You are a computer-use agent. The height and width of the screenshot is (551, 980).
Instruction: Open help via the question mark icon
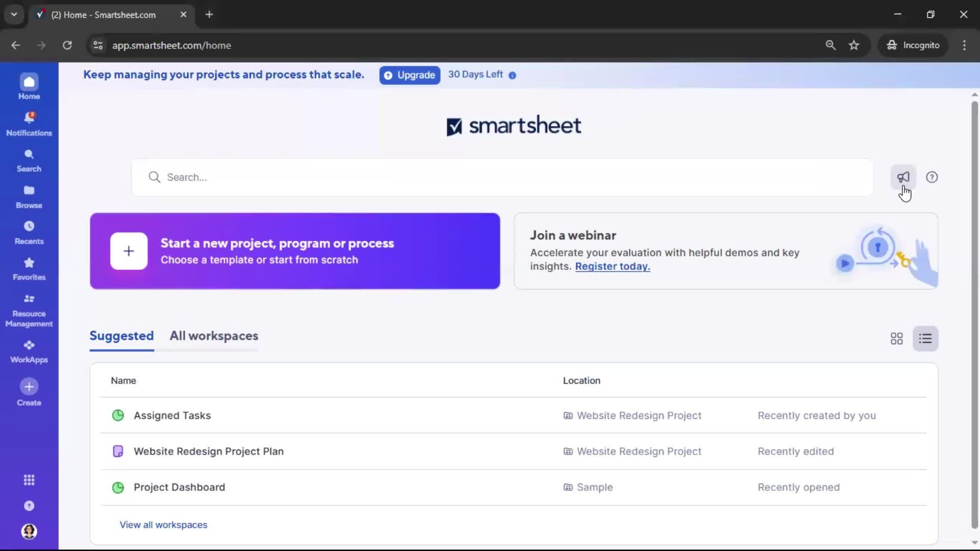coord(932,177)
